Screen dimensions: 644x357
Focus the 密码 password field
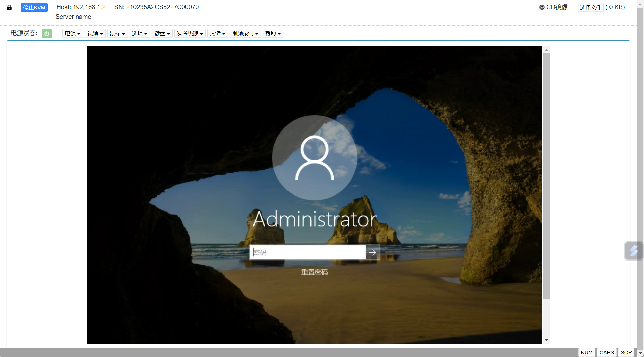pyautogui.click(x=307, y=252)
